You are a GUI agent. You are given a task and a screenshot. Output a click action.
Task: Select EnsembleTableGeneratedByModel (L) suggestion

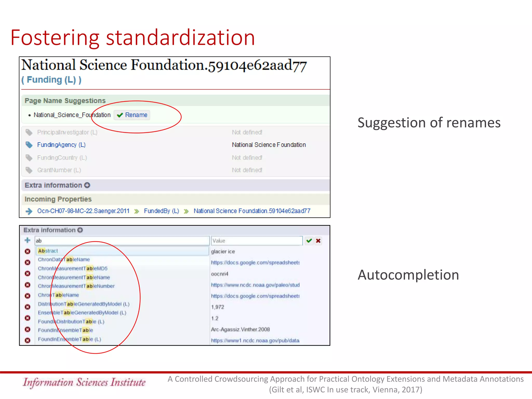(x=82, y=313)
